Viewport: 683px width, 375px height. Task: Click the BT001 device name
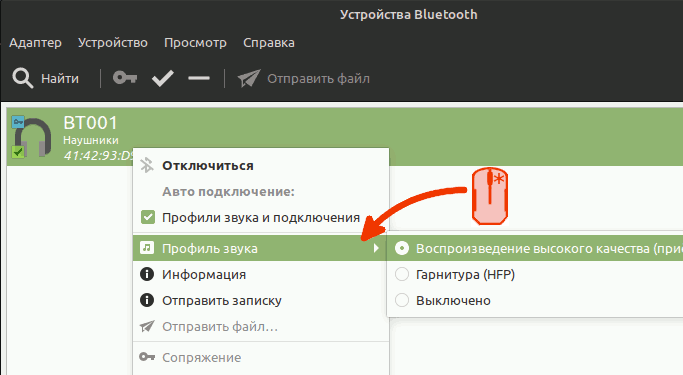(91, 123)
